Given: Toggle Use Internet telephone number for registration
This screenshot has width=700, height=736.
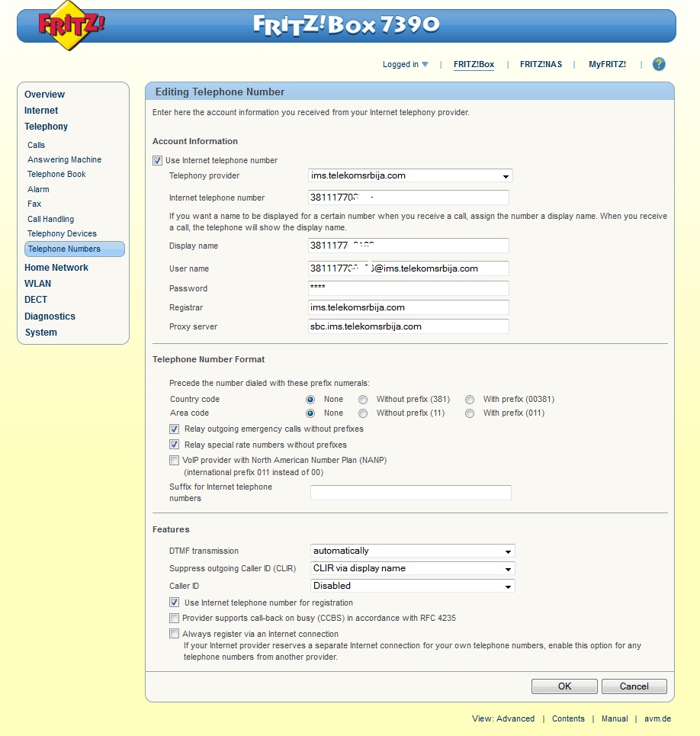Looking at the screenshot, I should [174, 603].
